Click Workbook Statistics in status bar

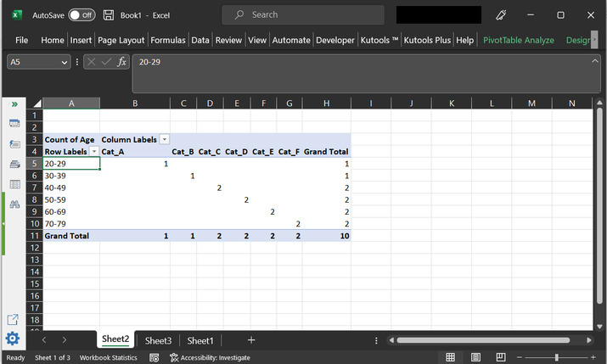point(108,358)
